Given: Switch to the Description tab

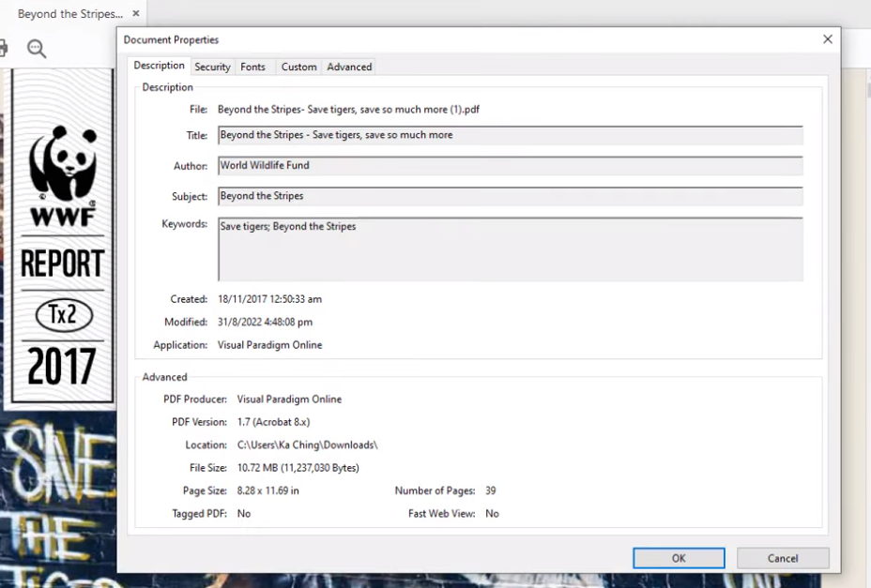Looking at the screenshot, I should pyautogui.click(x=159, y=66).
